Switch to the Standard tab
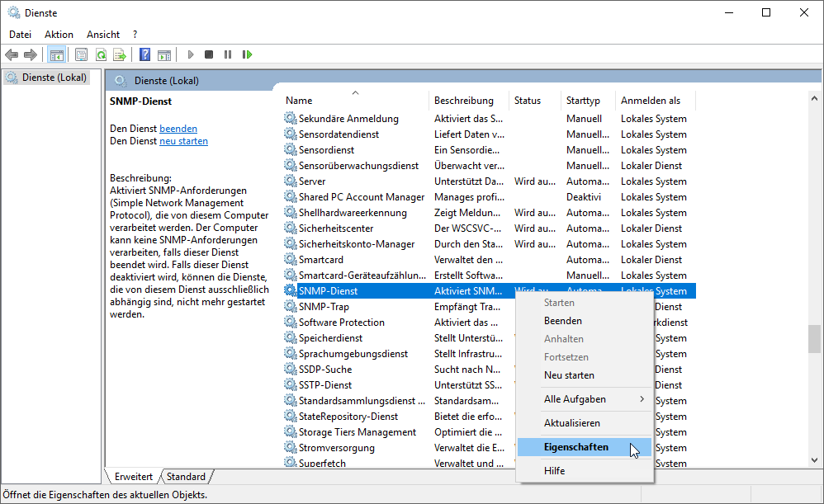 point(186,476)
